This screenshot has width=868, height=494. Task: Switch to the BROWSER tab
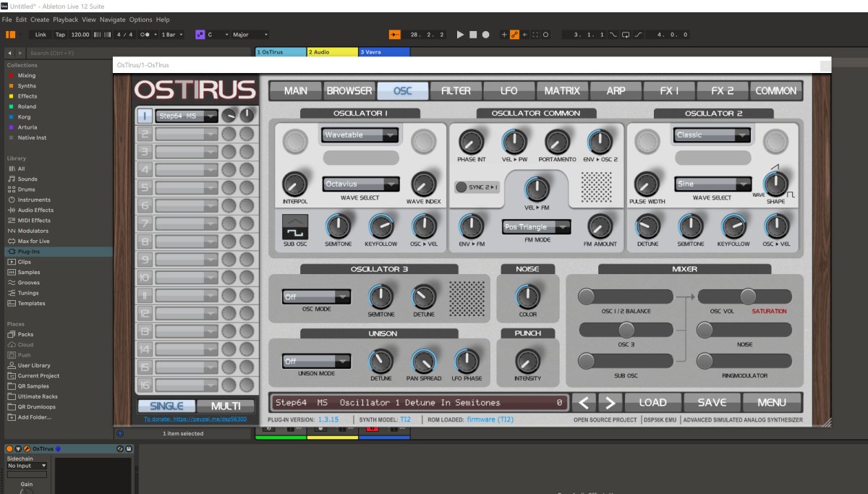(349, 90)
